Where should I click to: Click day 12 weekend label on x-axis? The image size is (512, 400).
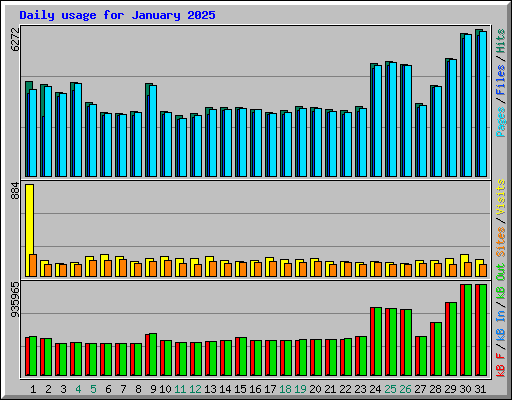tap(195, 389)
